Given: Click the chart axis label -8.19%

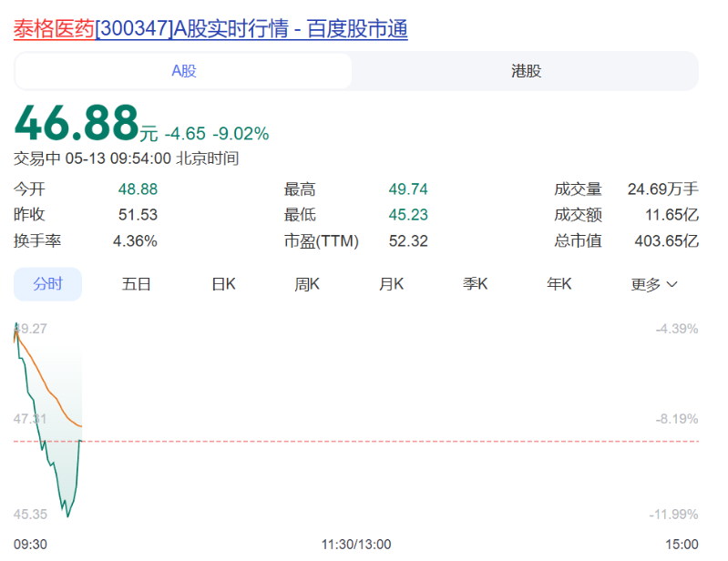Looking at the screenshot, I should [677, 419].
